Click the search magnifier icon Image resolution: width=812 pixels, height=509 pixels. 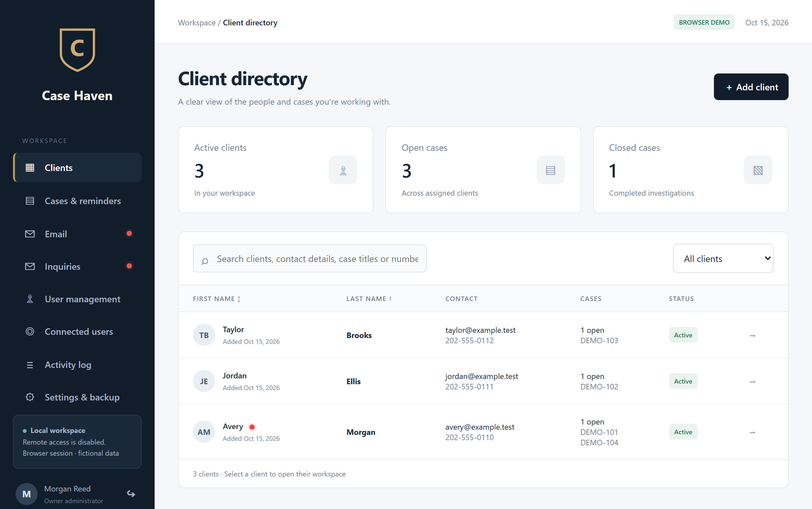coord(205,261)
